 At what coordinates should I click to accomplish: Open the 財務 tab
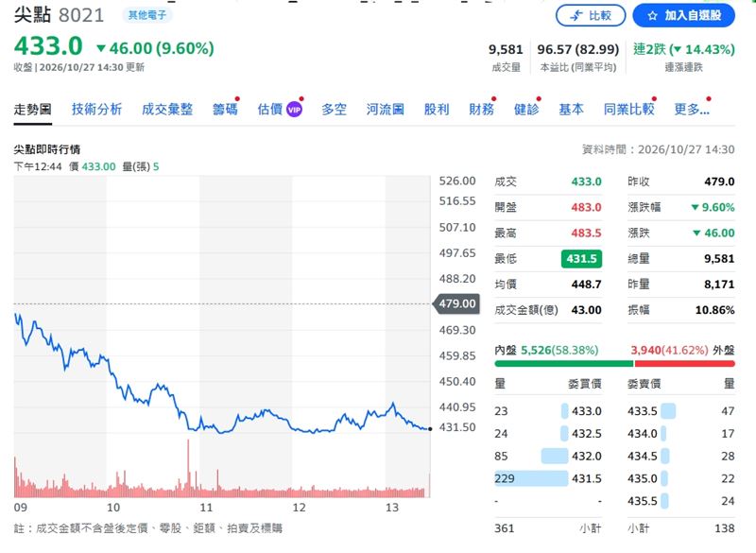(x=482, y=110)
